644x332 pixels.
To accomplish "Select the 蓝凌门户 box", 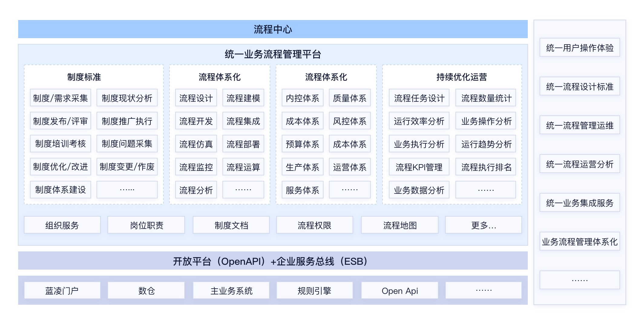I will 62,290.
